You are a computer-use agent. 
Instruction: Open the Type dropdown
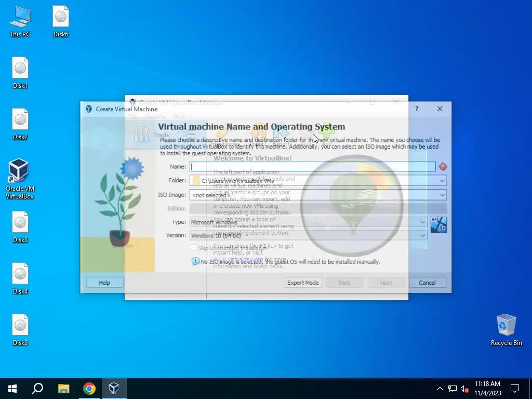(309, 222)
